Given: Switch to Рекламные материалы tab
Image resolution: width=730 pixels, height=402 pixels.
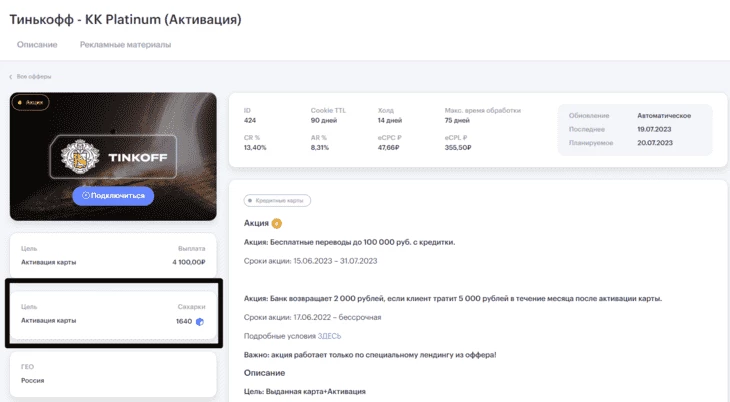Looking at the screenshot, I should pyautogui.click(x=125, y=45).
